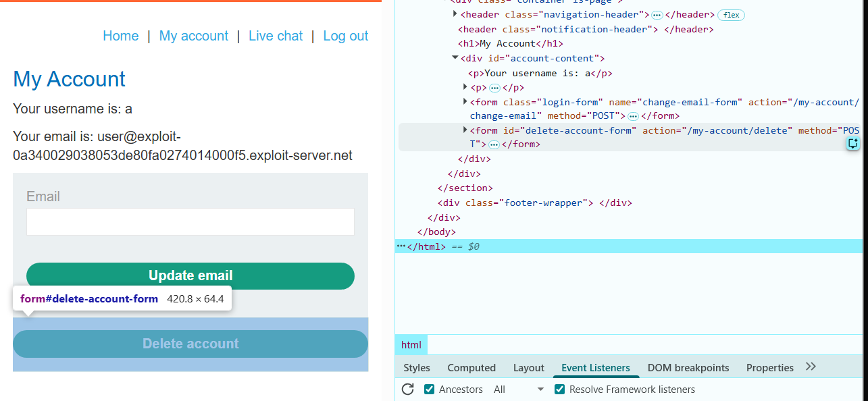Image resolution: width=868 pixels, height=401 pixels.
Task: Click the flex badge on navigation-header
Action: pos(731,15)
